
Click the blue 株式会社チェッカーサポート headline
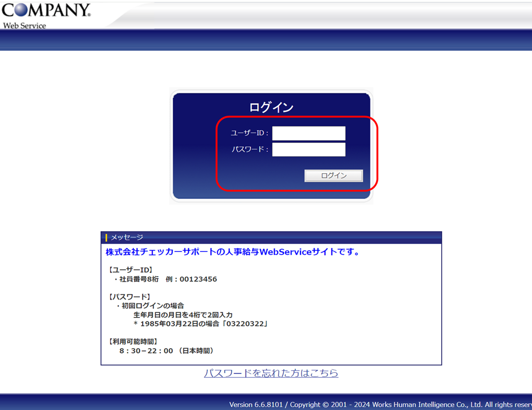click(233, 252)
